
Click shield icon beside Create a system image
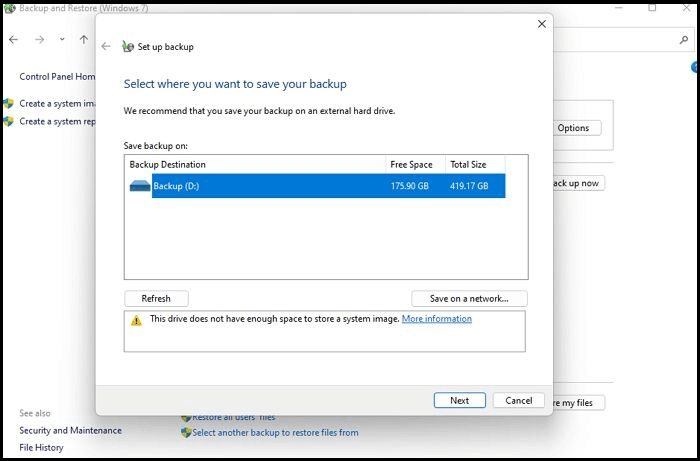pyautogui.click(x=8, y=104)
